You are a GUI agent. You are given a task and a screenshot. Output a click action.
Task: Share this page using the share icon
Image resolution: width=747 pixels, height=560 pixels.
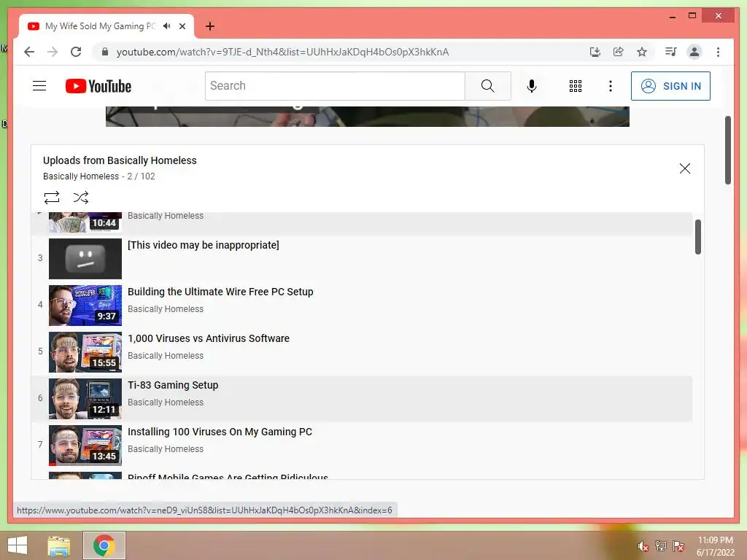click(619, 52)
